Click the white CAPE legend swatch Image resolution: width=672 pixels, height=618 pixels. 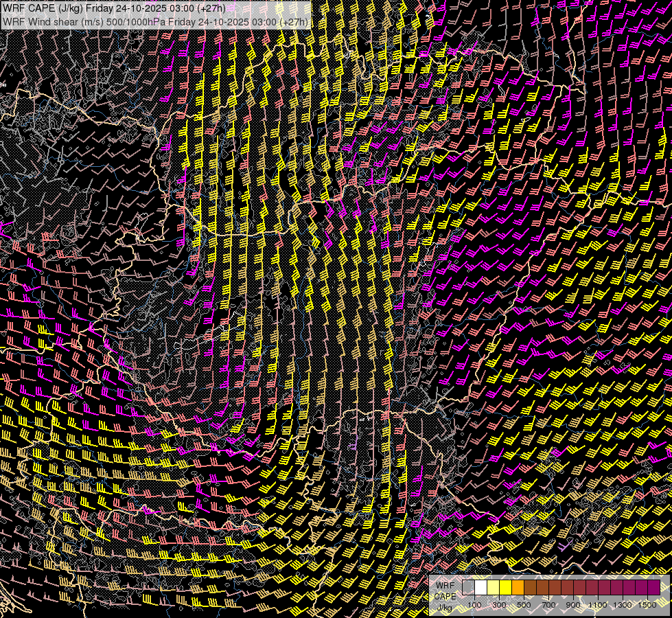click(x=480, y=587)
